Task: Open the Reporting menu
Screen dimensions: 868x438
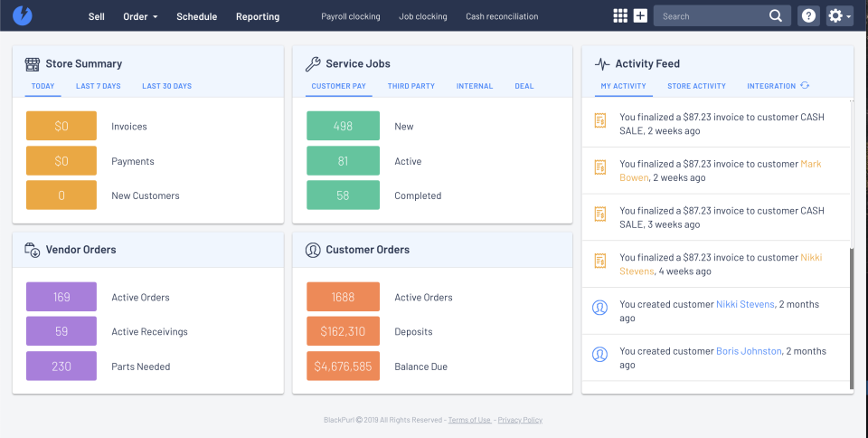Action: tap(258, 16)
